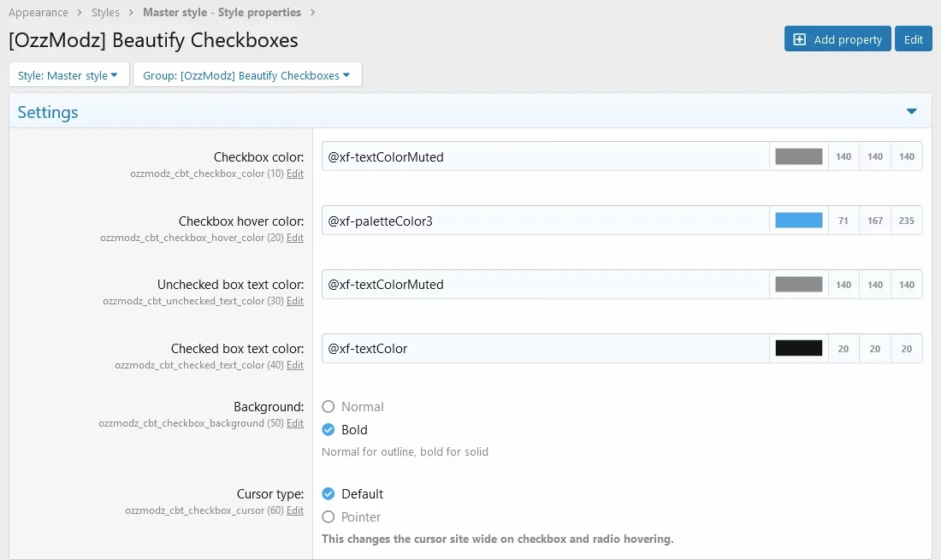Viewport: 941px width, 560px height.
Task: Open the Style: Master style dropdown
Action: tap(68, 75)
